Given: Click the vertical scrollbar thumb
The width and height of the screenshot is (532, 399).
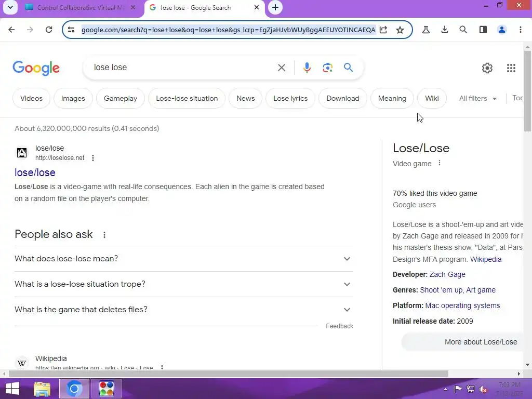Looking at the screenshot, I should click(527, 91).
